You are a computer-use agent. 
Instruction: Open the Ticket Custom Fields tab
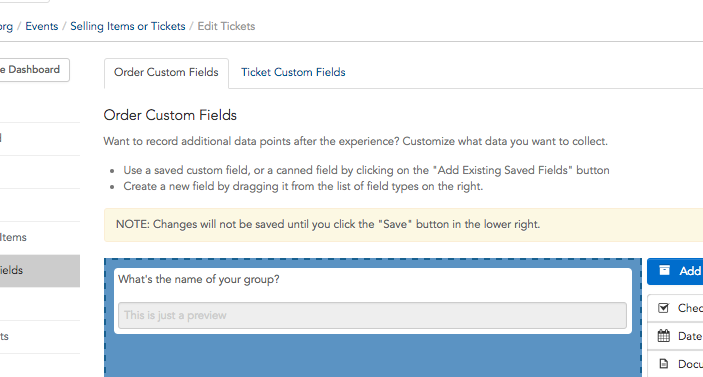293,73
